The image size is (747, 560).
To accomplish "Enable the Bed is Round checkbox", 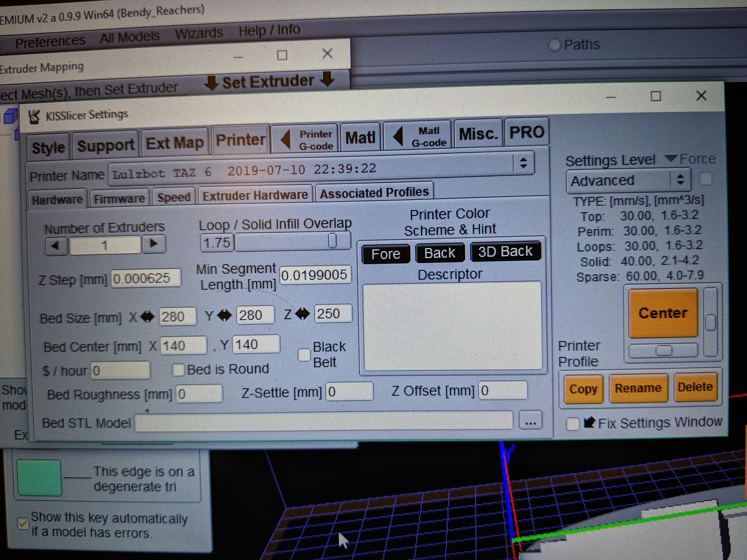I will click(x=178, y=370).
